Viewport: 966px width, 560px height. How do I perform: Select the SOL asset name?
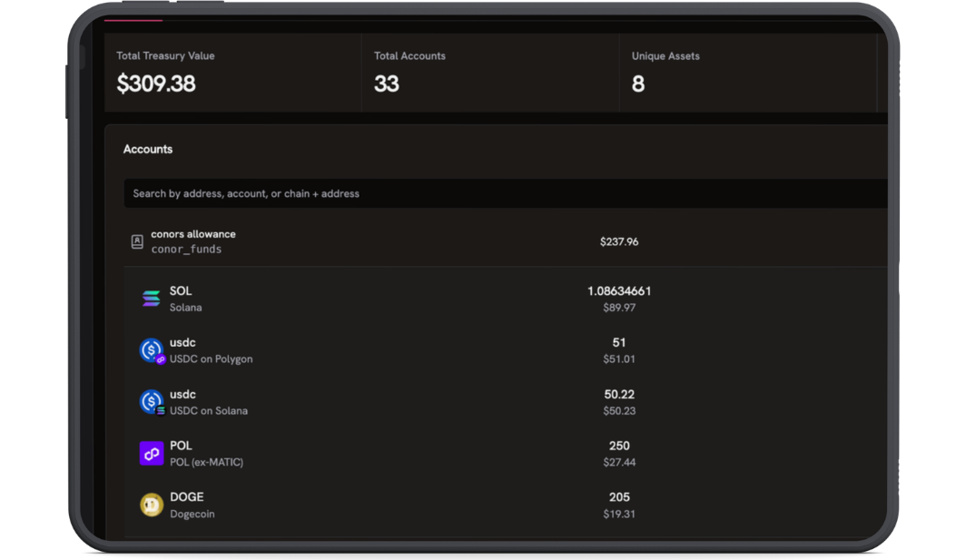[181, 290]
